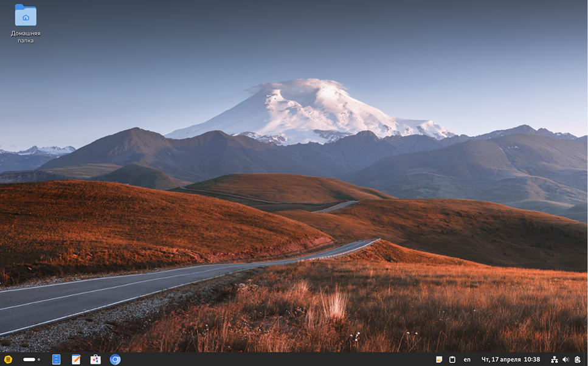Open the yellow main menu launcher
The image size is (588, 366).
8,359
